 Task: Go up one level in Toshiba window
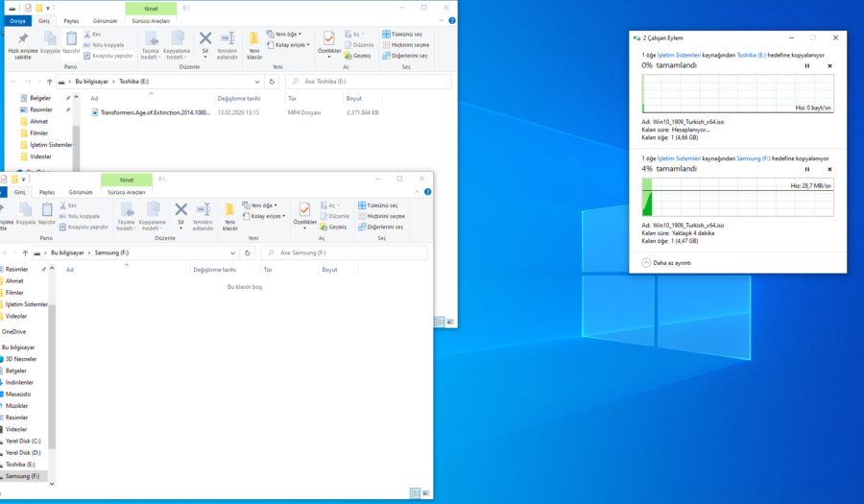[49, 82]
